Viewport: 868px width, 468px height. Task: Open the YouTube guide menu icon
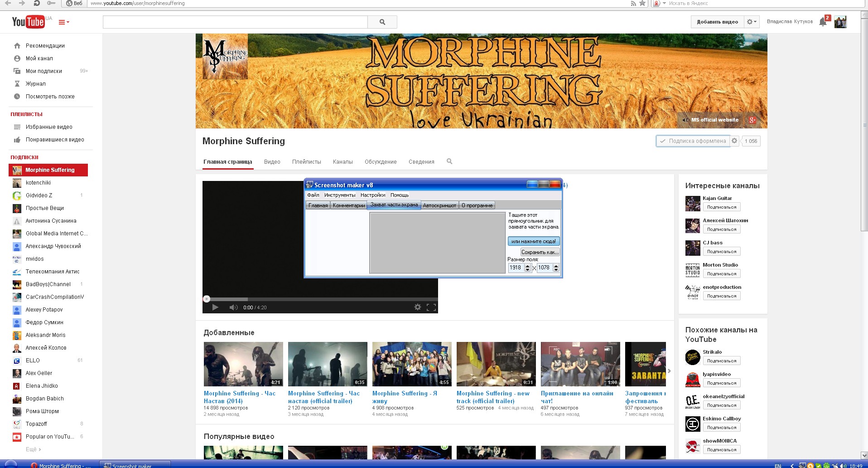(x=64, y=22)
